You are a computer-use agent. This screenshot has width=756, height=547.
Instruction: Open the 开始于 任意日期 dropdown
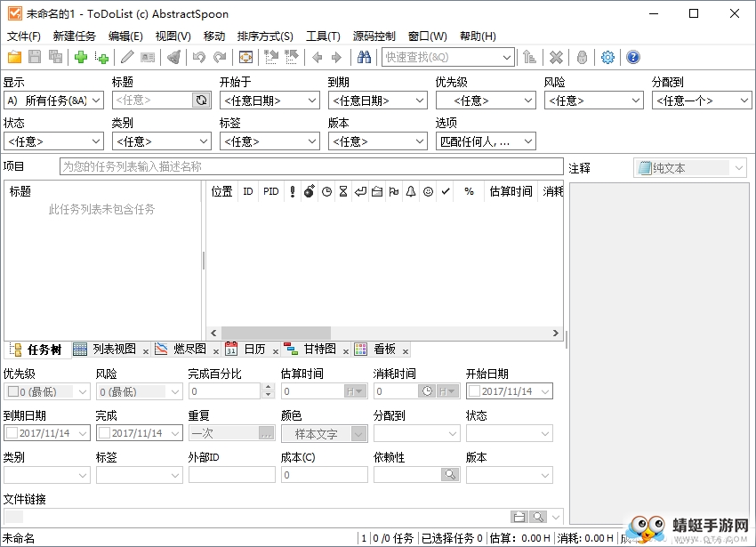pyautogui.click(x=269, y=101)
